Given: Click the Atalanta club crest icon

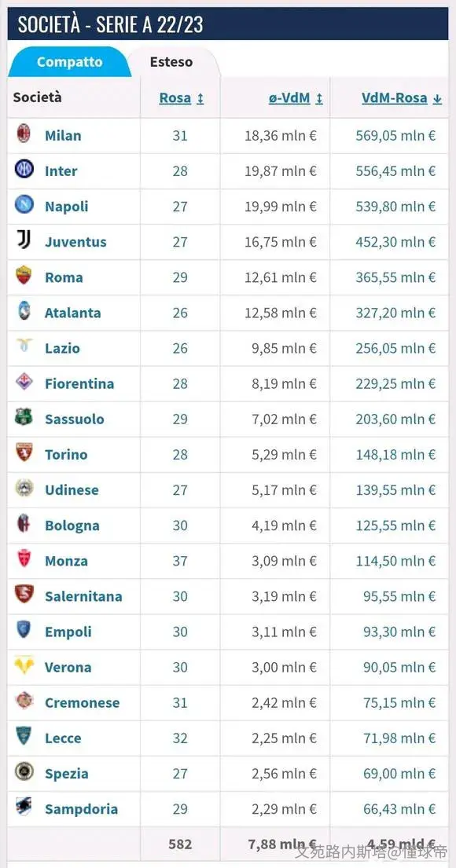Looking at the screenshot, I should (24, 311).
